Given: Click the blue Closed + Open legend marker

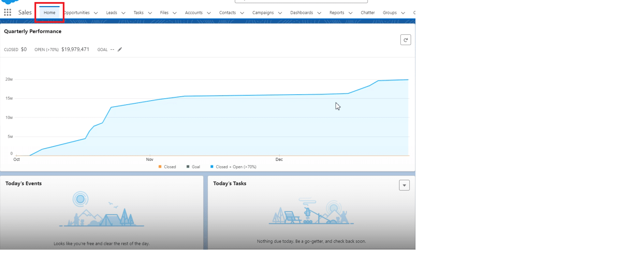Looking at the screenshot, I should (212, 167).
